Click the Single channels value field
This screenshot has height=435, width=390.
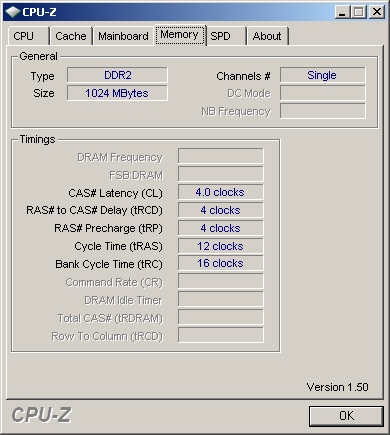(x=323, y=75)
